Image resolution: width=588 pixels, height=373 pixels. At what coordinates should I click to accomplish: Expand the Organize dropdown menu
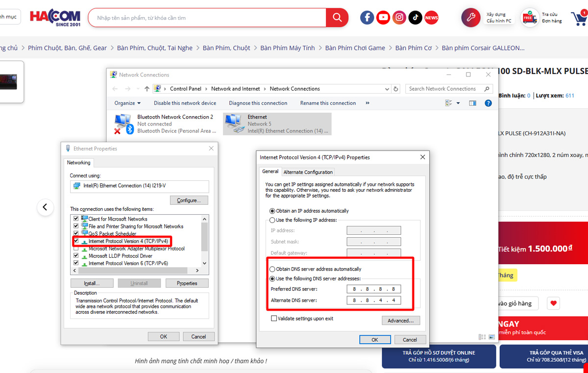click(127, 103)
